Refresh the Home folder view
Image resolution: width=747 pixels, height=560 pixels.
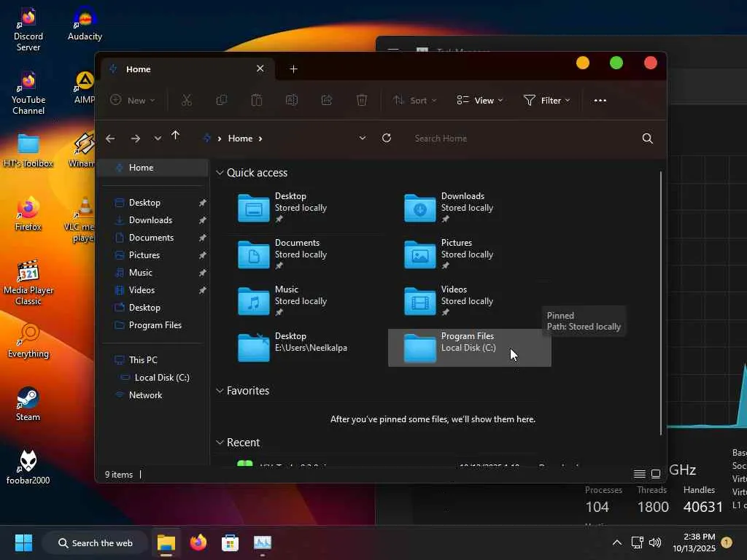point(387,138)
